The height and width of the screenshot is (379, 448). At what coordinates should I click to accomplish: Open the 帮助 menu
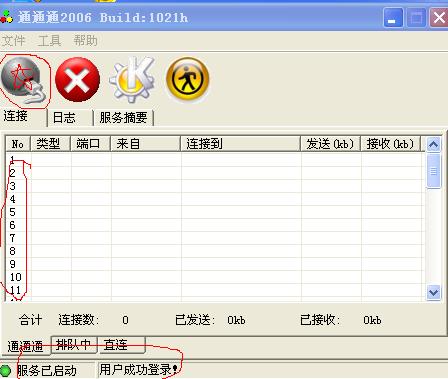click(x=85, y=41)
